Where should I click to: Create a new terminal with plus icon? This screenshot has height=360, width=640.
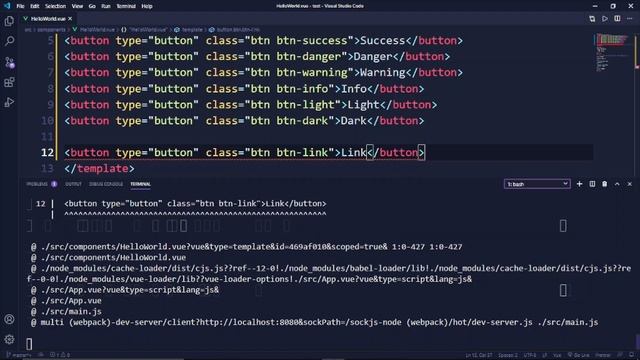point(579,184)
